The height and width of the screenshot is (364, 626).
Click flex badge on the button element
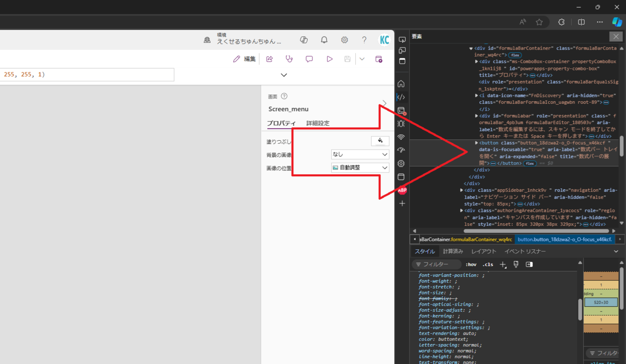pyautogui.click(x=531, y=163)
